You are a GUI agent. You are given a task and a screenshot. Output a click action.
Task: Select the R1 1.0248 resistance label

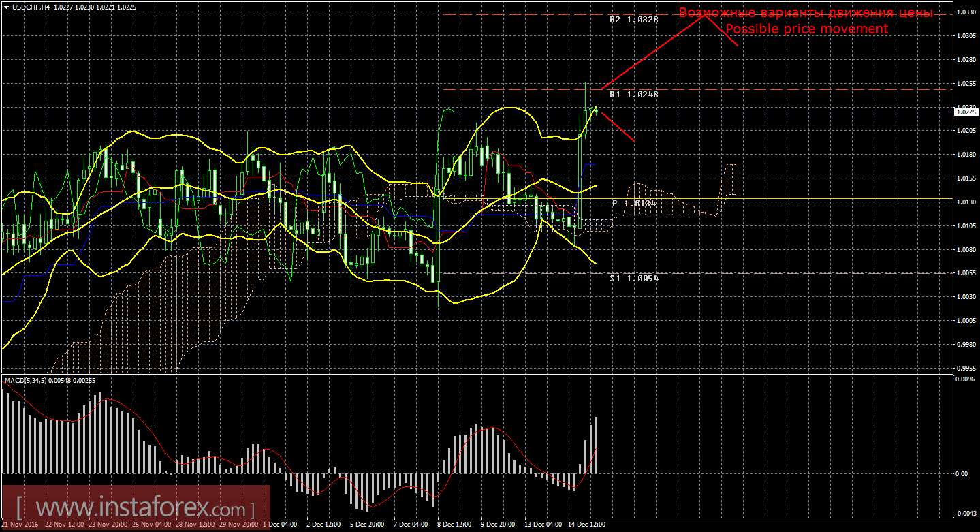click(633, 95)
